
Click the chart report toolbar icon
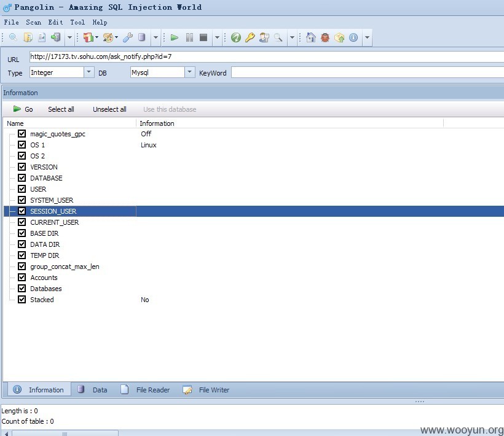point(42,37)
